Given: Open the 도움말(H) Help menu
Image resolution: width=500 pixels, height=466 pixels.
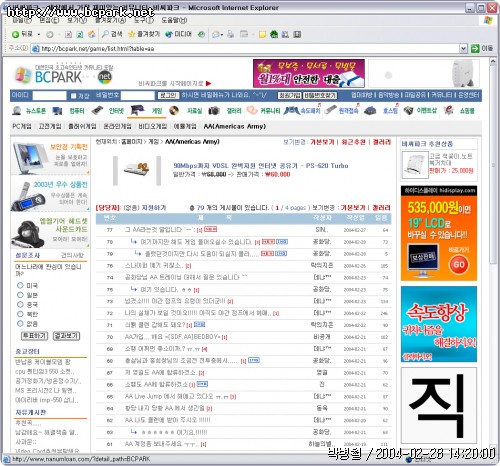Looking at the screenshot, I should (174, 20).
